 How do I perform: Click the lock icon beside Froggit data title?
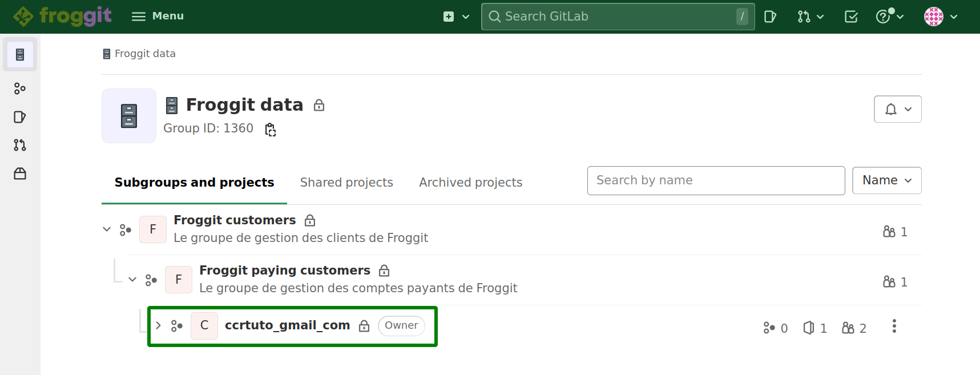319,105
